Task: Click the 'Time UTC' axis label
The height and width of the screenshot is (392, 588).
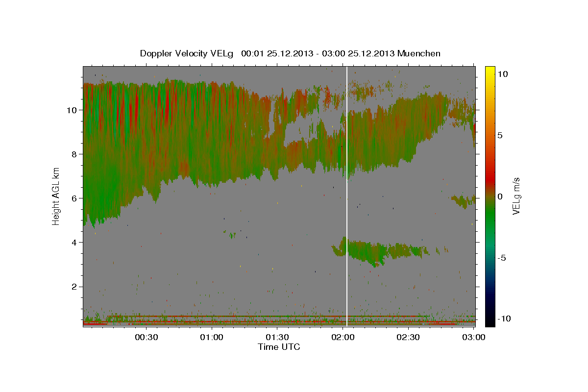Action: click(279, 347)
